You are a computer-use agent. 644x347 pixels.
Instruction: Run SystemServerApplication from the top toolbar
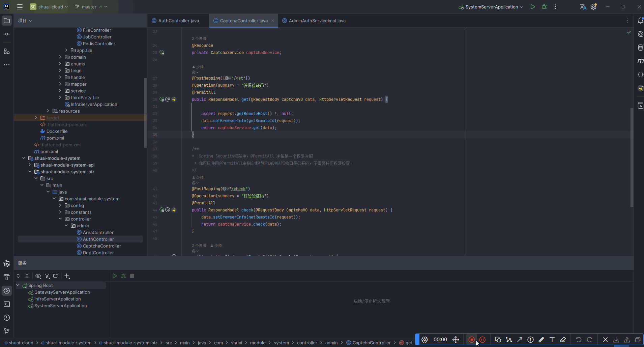click(x=533, y=7)
